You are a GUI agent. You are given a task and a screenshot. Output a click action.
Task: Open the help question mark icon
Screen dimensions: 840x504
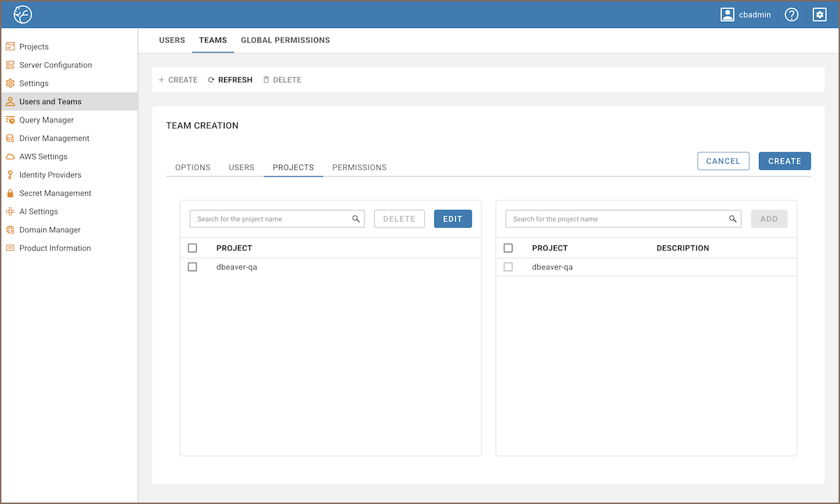[x=791, y=15]
